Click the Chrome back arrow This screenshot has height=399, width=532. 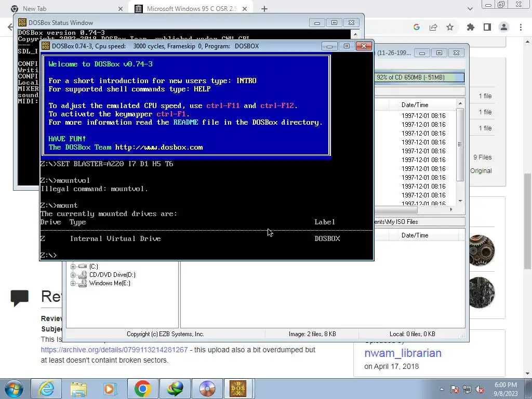[x=10, y=27]
